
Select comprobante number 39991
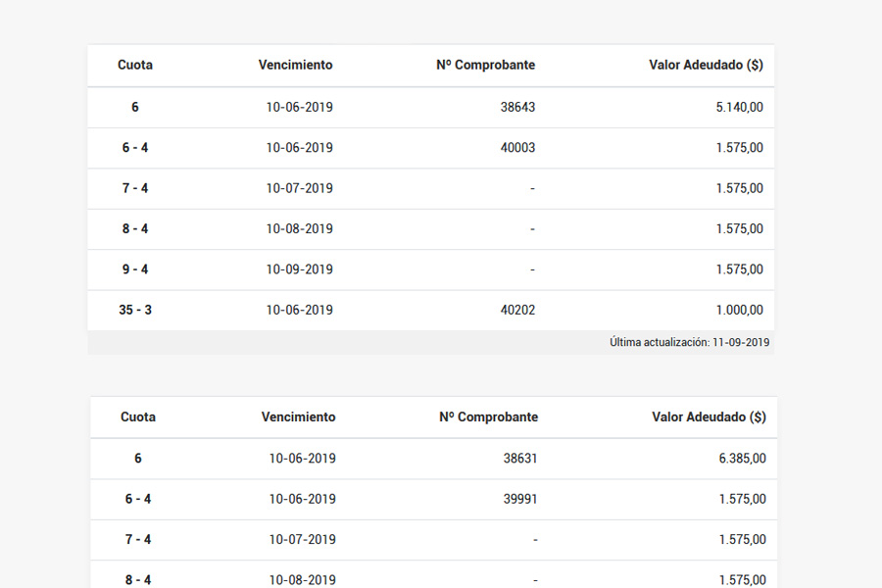(x=520, y=499)
